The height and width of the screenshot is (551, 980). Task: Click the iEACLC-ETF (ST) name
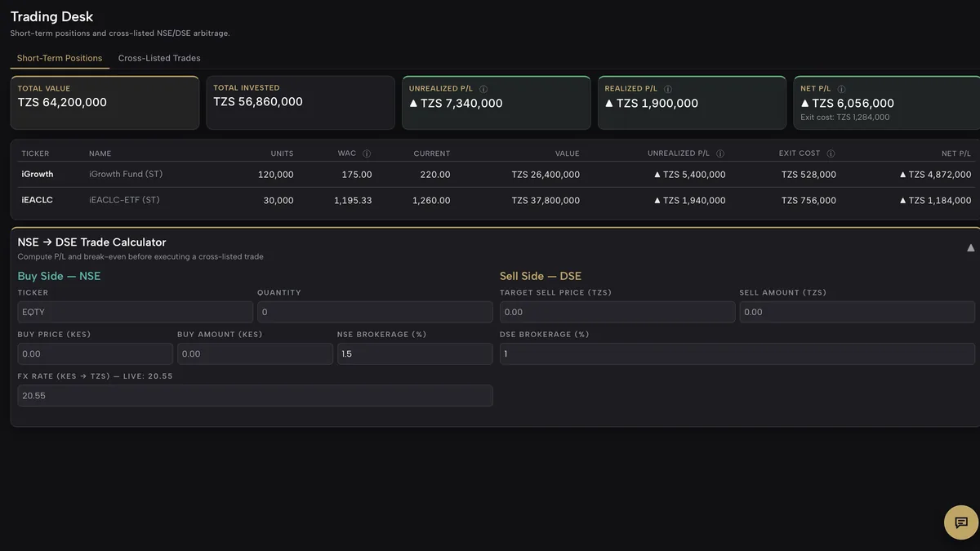[x=125, y=200]
